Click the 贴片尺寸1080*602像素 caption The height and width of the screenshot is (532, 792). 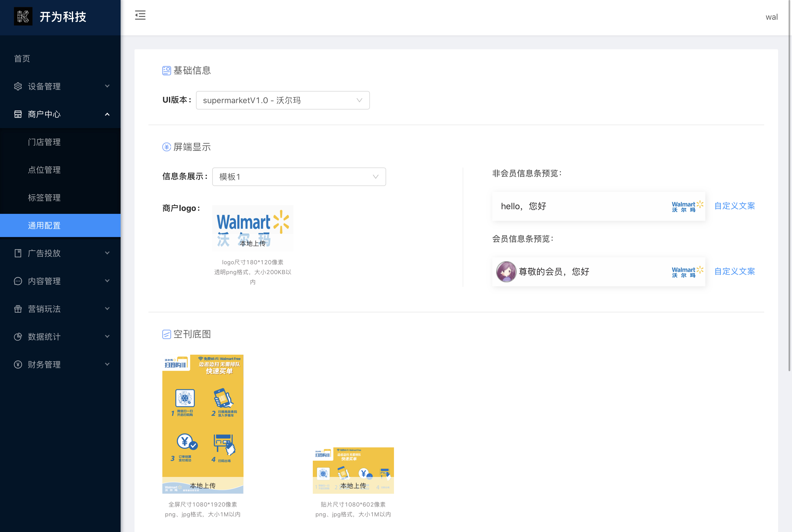[x=353, y=504]
